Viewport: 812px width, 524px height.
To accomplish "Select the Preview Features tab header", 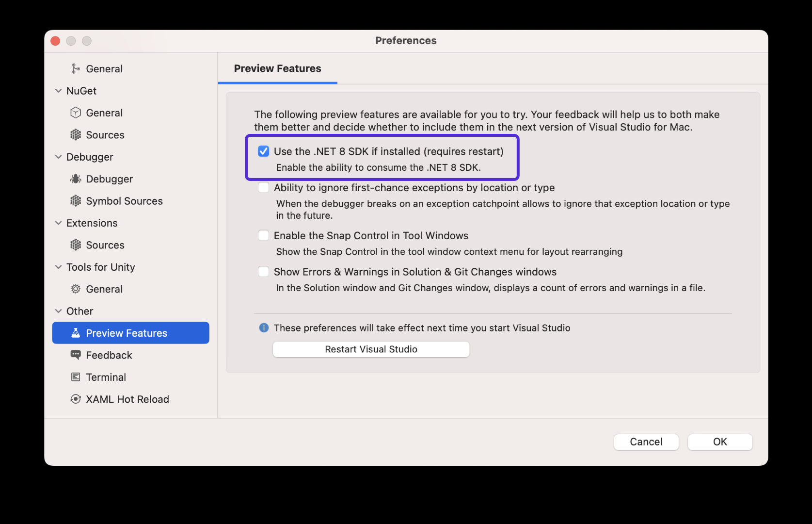I will [277, 68].
